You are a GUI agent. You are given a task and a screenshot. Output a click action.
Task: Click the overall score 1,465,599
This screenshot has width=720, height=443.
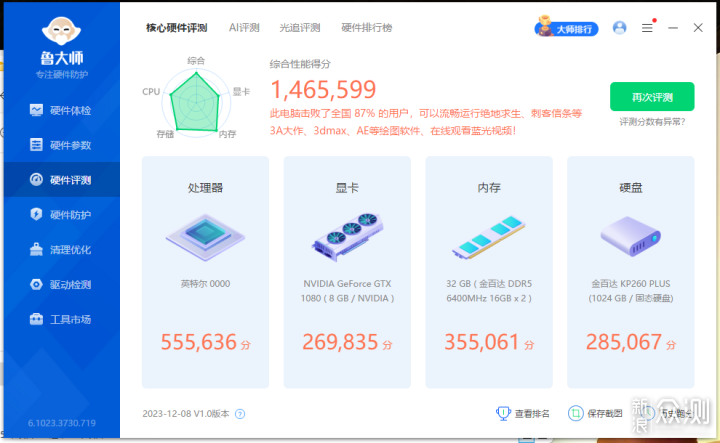(x=323, y=90)
